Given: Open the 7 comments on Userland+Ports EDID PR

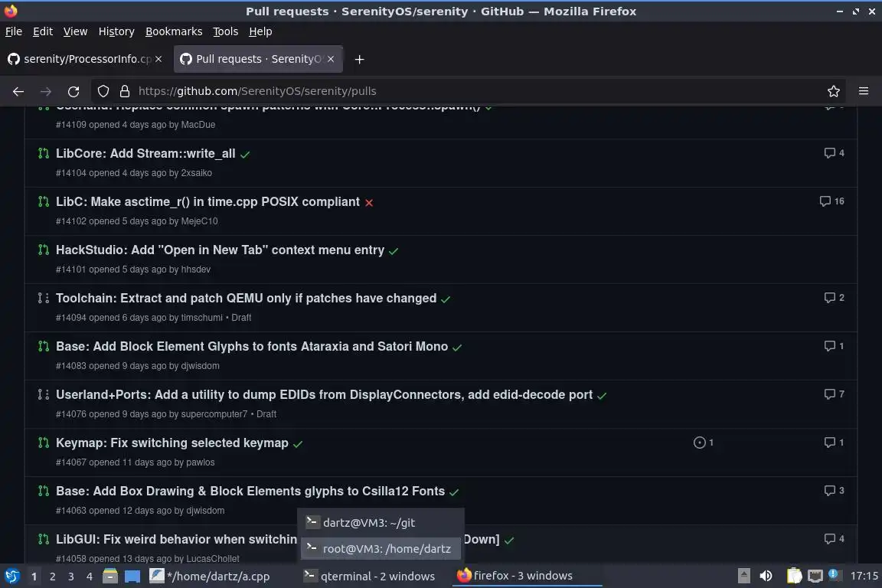Looking at the screenshot, I should point(834,394).
